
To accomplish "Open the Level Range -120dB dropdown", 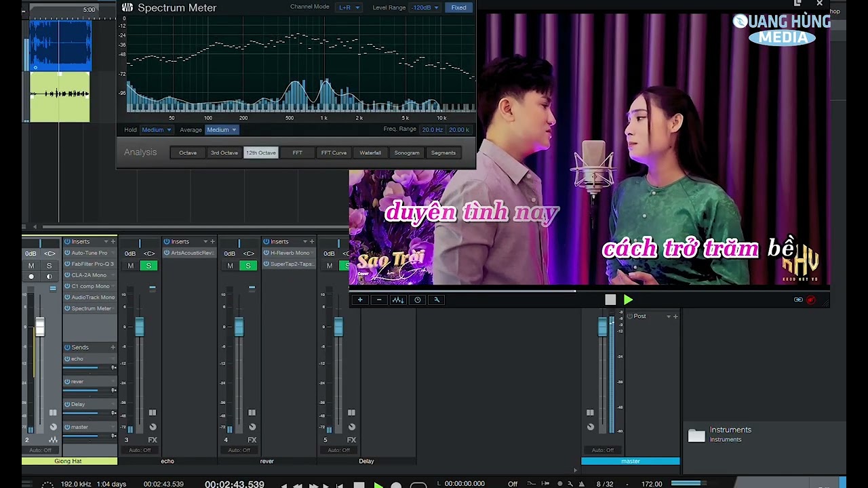I will (x=426, y=7).
